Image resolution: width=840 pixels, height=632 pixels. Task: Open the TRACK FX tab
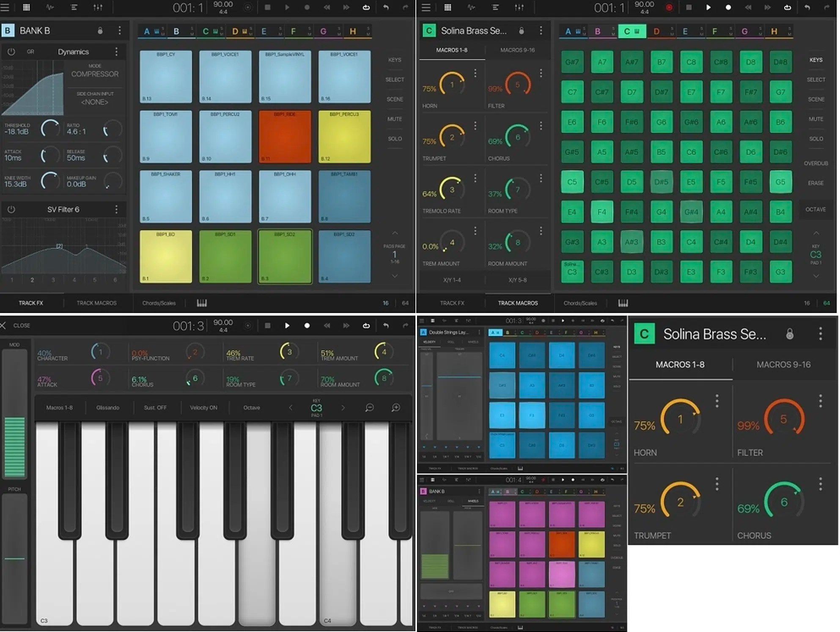coord(31,303)
